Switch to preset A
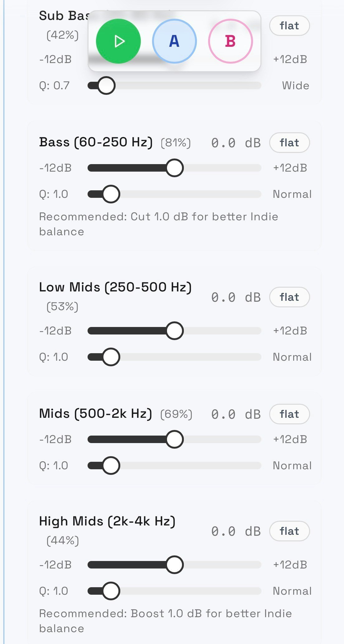This screenshot has height=644, width=344. tap(174, 41)
